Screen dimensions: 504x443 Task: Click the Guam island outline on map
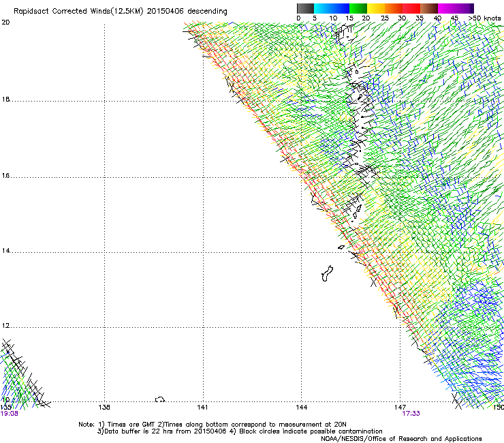tap(327, 274)
